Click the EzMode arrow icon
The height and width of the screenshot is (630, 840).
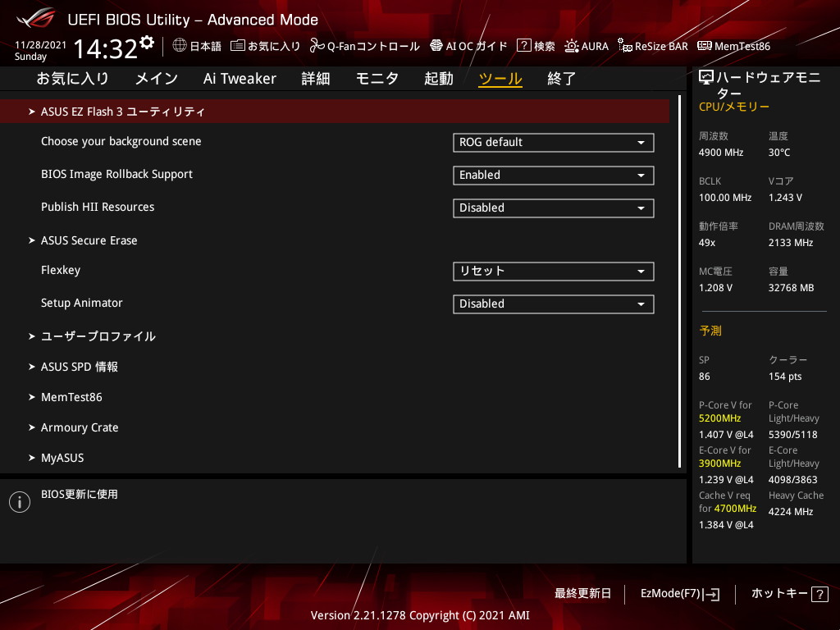click(712, 594)
